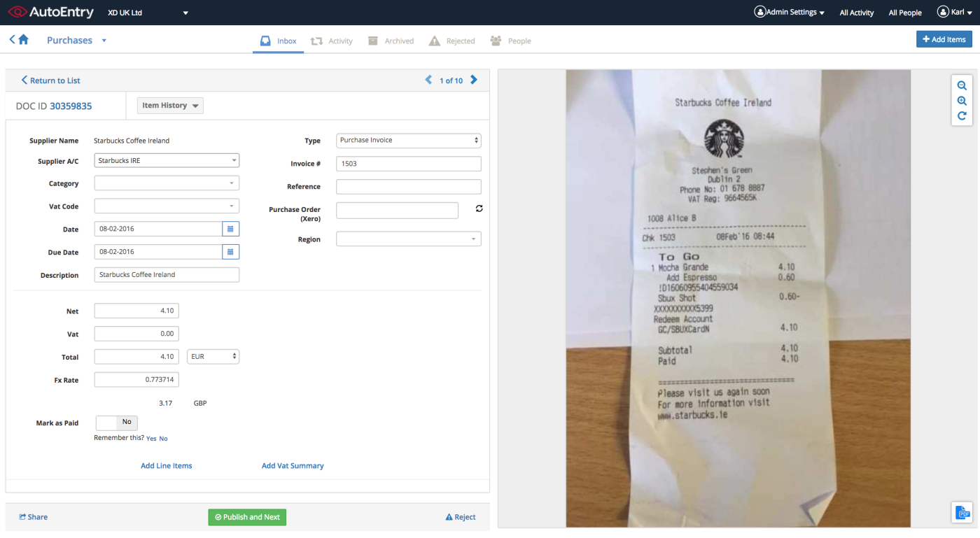Viewport: 980px width, 538px height.
Task: Click the Reference input field
Action: point(409,187)
